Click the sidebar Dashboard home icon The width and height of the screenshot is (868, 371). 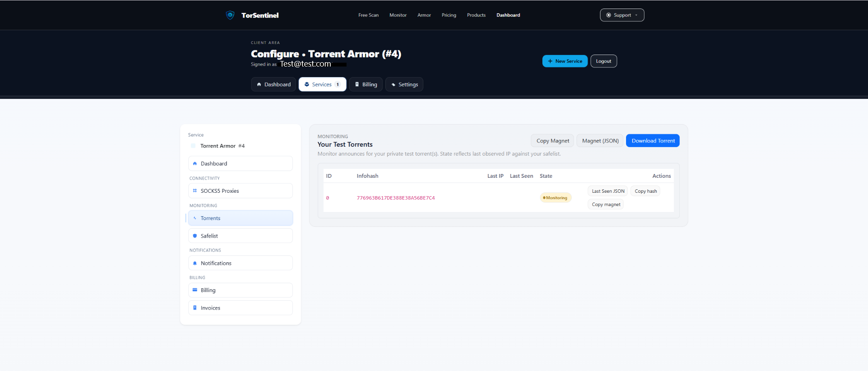(195, 163)
